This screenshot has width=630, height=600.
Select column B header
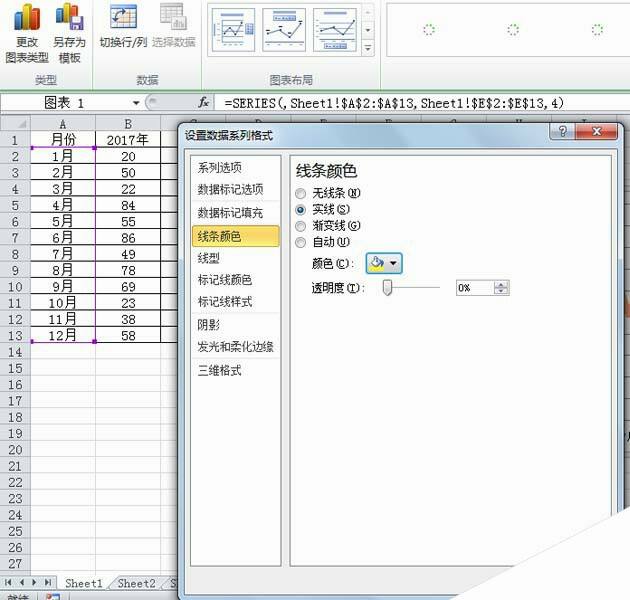(x=128, y=124)
